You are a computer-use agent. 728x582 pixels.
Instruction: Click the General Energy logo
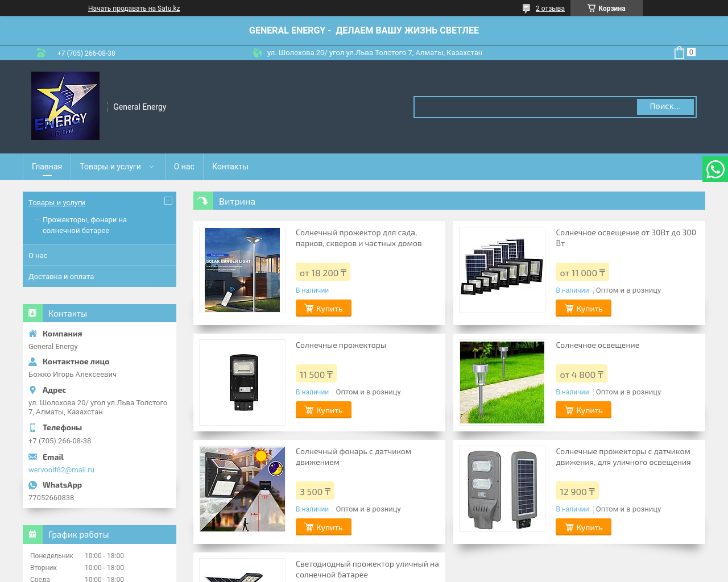pos(65,106)
